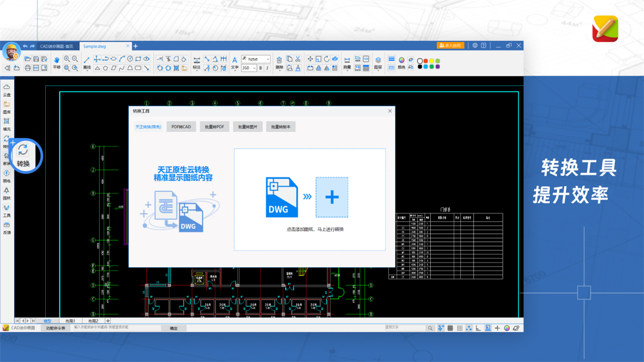Switch to the PDF转CAD tab
Image resolution: width=644 pixels, height=362 pixels.
181,127
